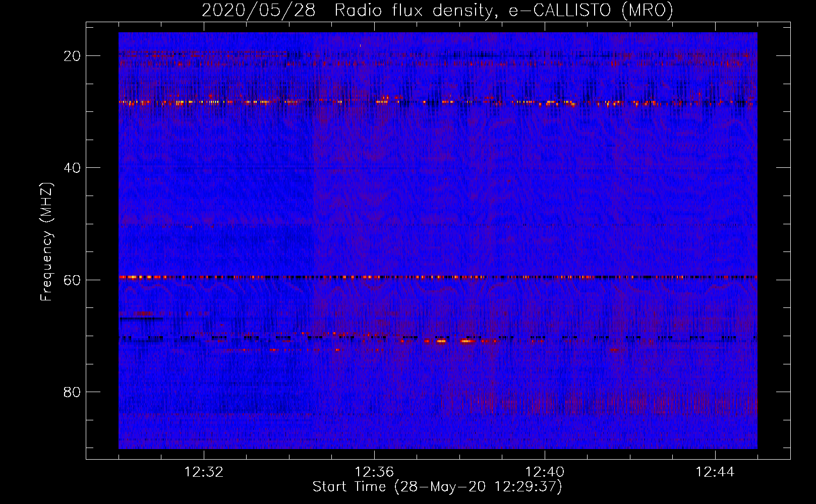Click the bright yellow burst near 71 MHz
816x504 pixels.
467,341
